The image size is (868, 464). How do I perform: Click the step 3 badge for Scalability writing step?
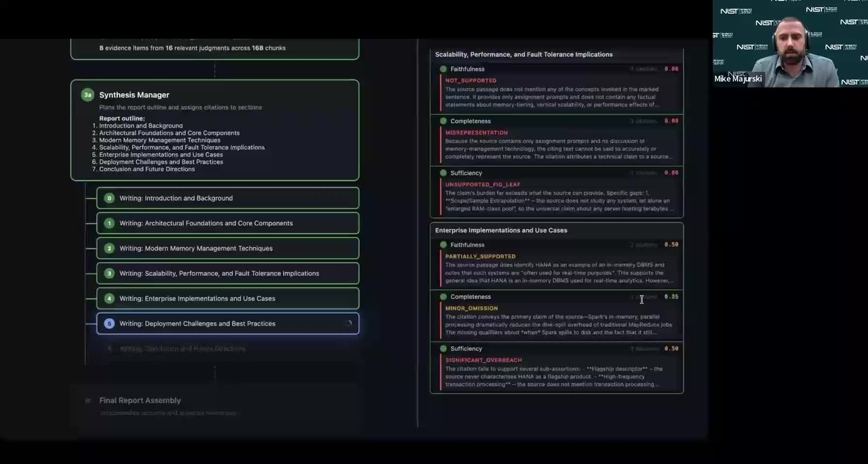pyautogui.click(x=109, y=273)
